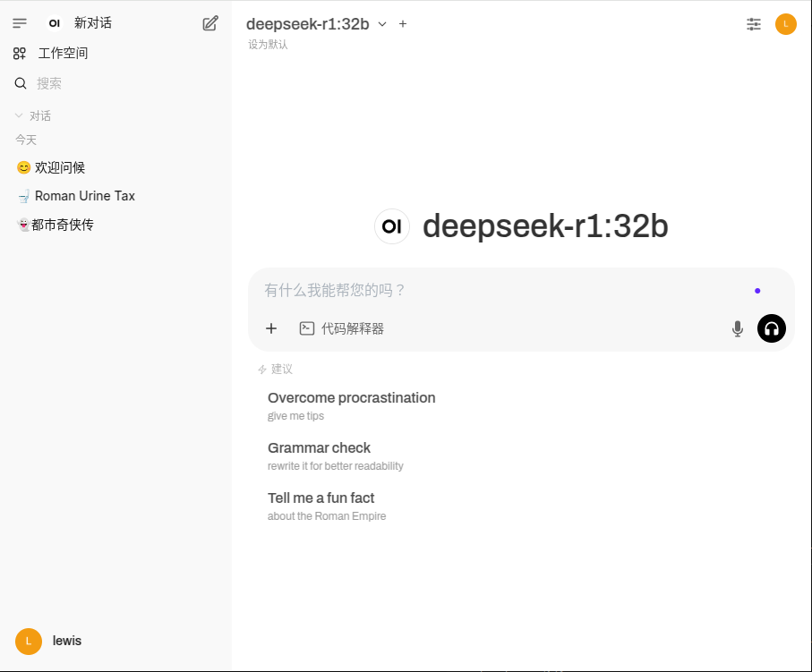Add another model with plus icon
This screenshot has width=812, height=672.
coord(403,24)
